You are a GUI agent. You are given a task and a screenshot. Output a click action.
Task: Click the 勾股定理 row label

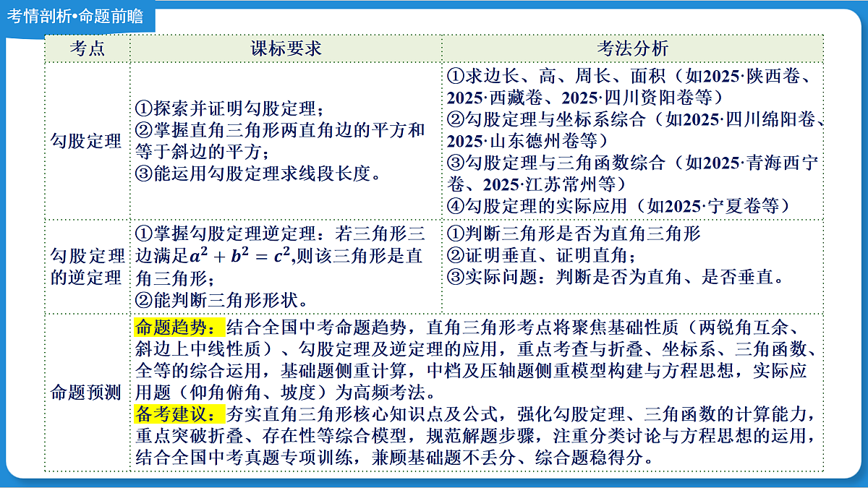pos(88,141)
